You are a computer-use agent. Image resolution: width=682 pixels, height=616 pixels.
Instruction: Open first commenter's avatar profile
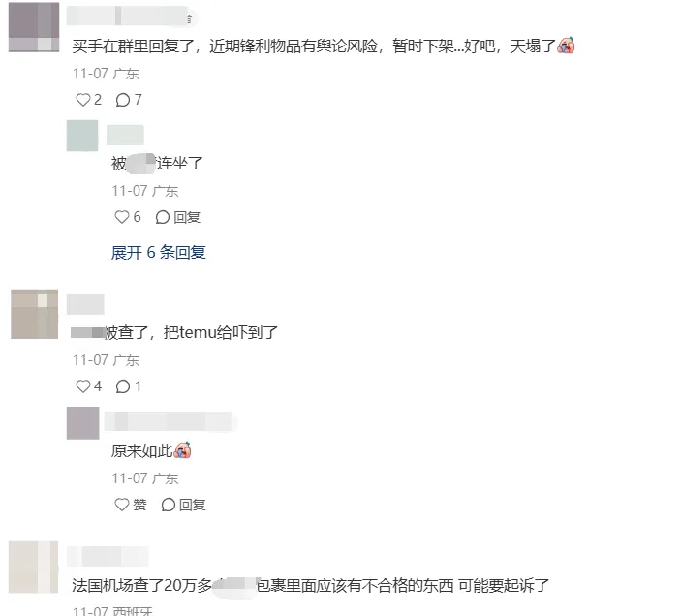[x=34, y=27]
